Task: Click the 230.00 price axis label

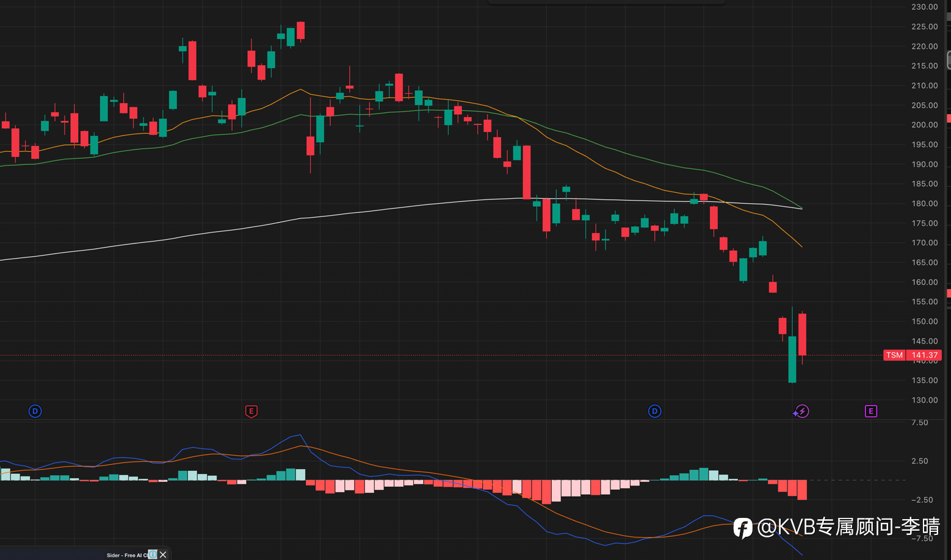Action: point(924,7)
